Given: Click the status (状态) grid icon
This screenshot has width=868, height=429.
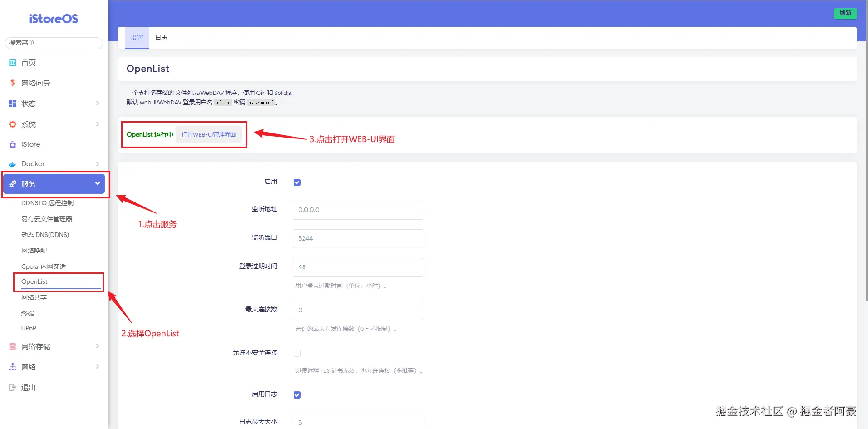Looking at the screenshot, I should click(x=13, y=104).
